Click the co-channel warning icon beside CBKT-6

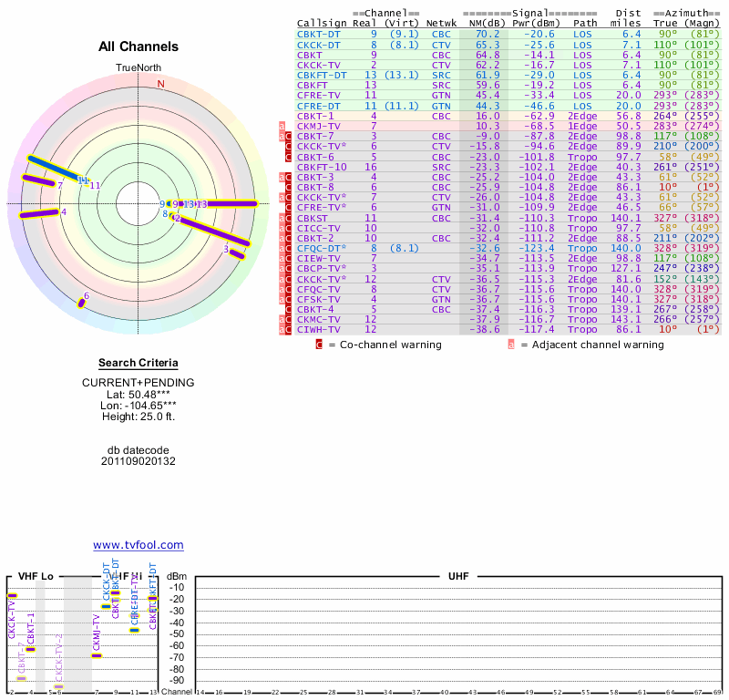tap(289, 157)
